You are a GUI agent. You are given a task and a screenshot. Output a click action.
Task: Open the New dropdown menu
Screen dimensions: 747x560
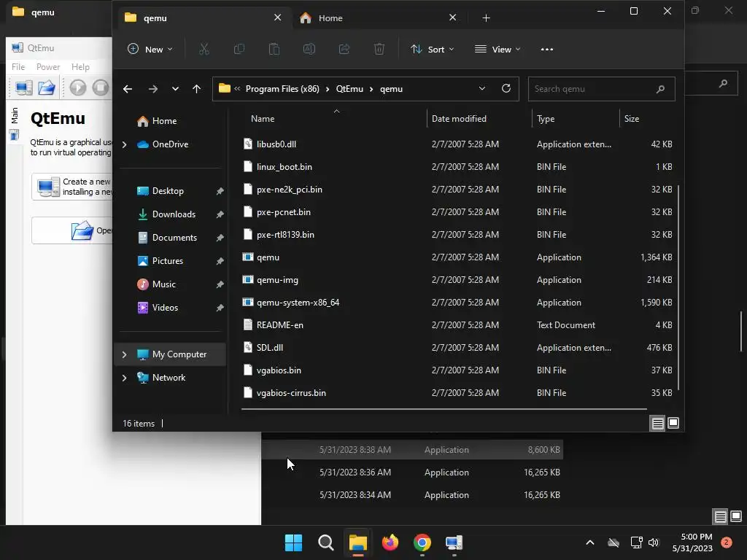(150, 49)
